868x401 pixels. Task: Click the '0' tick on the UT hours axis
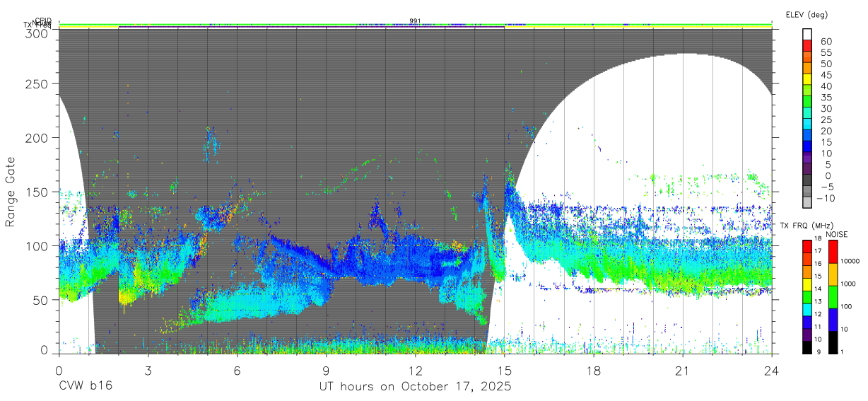point(59,370)
